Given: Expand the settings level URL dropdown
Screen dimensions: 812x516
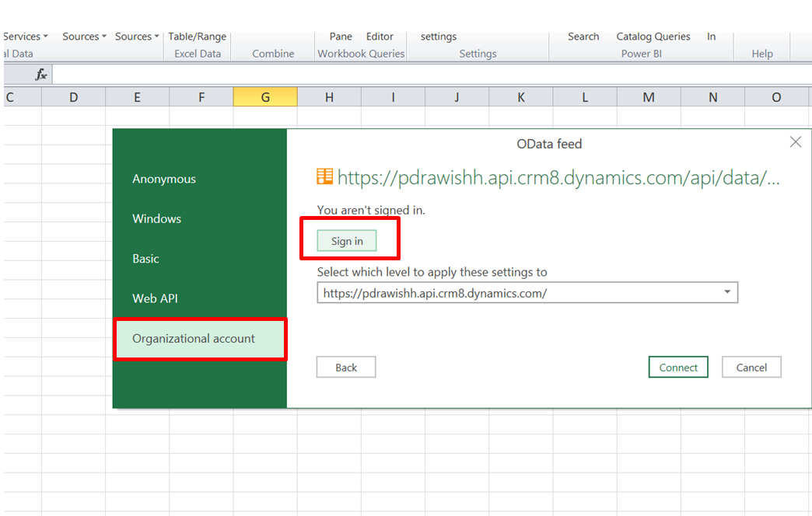Looking at the screenshot, I should pyautogui.click(x=726, y=292).
